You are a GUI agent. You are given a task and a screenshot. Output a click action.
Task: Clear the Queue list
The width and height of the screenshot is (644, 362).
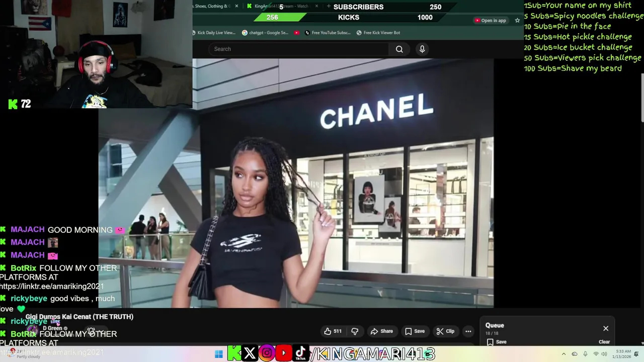pyautogui.click(x=604, y=342)
